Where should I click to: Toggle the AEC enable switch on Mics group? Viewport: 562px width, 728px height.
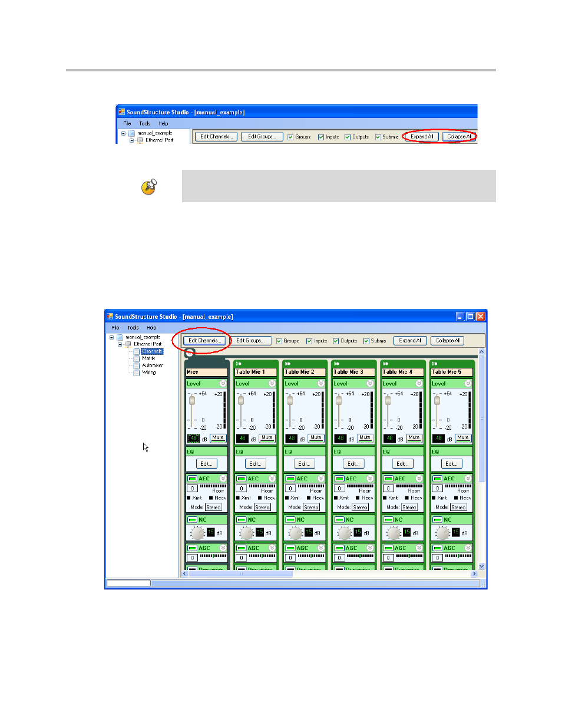pyautogui.click(x=193, y=479)
